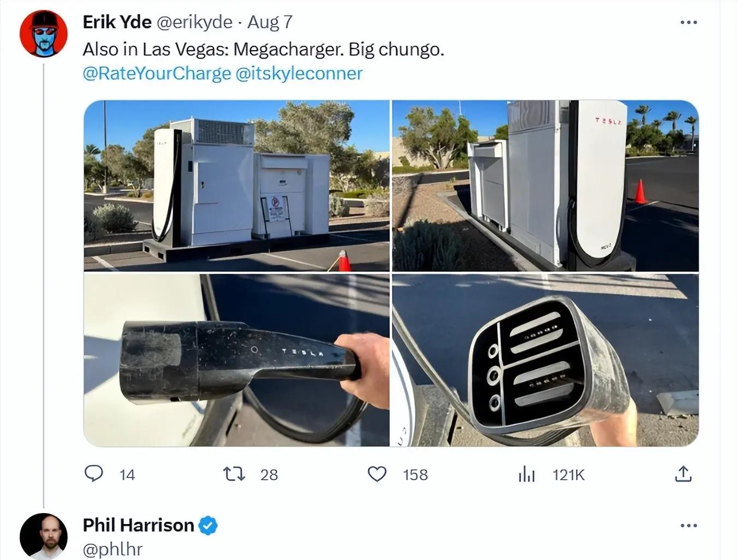This screenshot has height=560, width=737.
Task: Click the blue verified badge beside Phil Harrison
Action: (208, 526)
